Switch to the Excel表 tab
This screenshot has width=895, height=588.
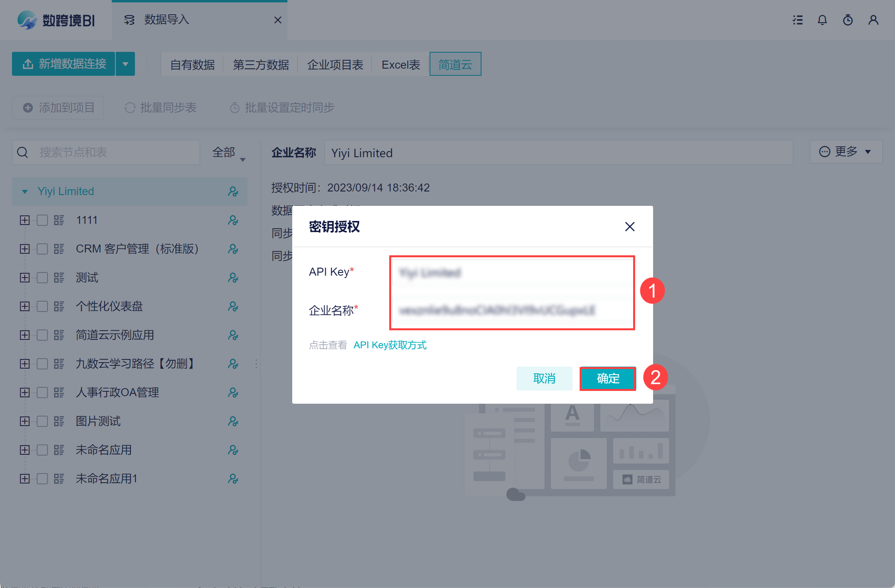(x=400, y=65)
